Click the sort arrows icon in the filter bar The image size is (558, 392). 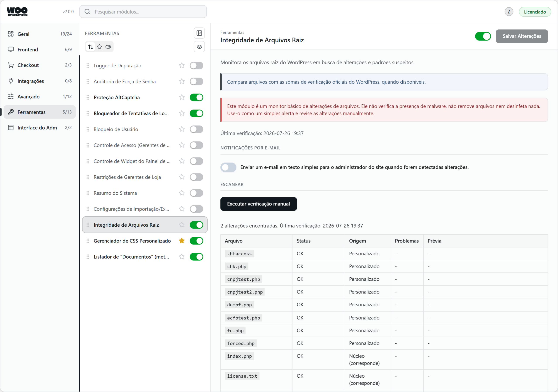(x=90, y=47)
